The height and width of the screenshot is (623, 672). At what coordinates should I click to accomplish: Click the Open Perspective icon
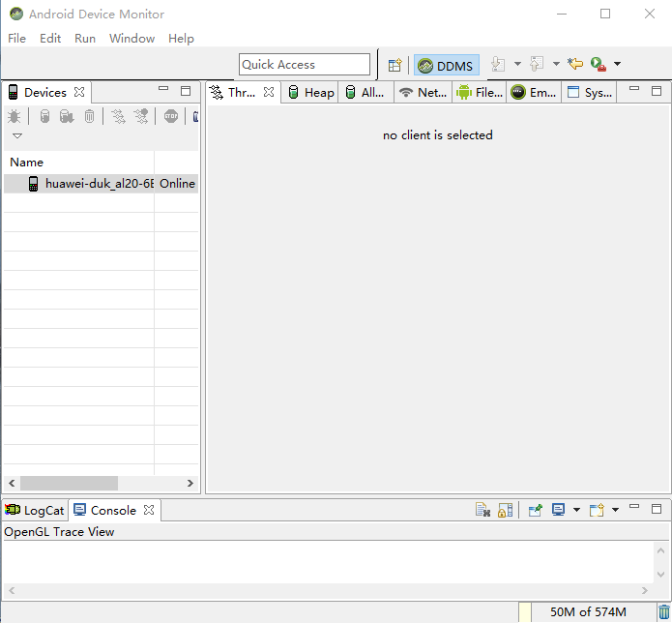coord(394,65)
